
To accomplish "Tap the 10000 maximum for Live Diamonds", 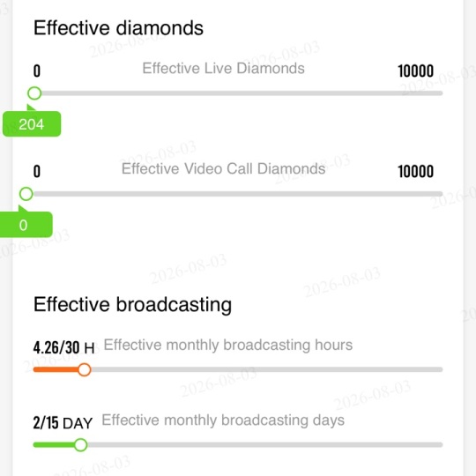I will click(x=415, y=71).
